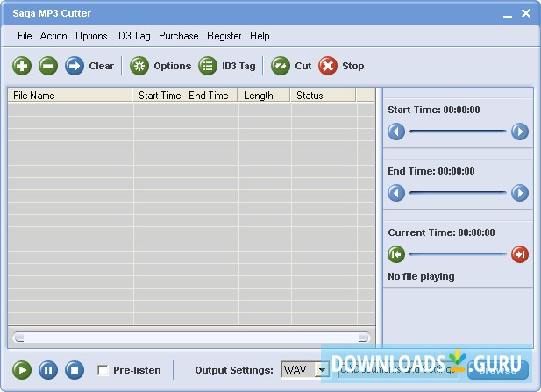Click the Clear text label in toolbar
The image size is (541, 392).
(x=101, y=66)
